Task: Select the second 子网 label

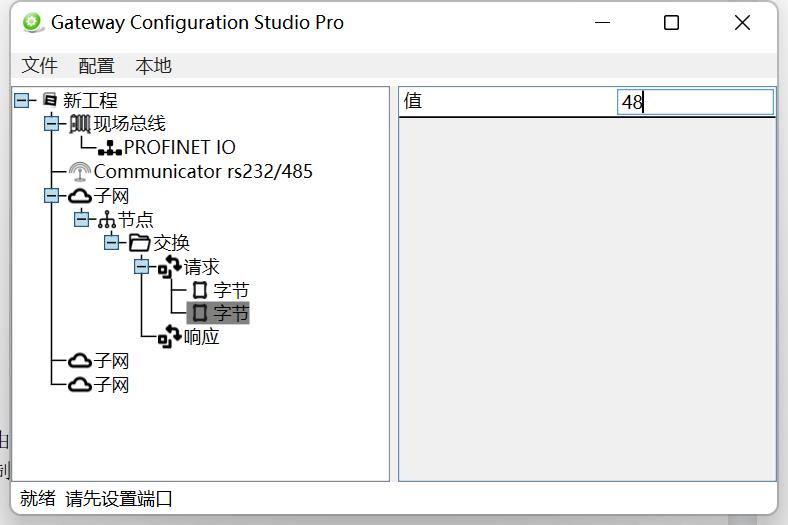Action: (112, 361)
